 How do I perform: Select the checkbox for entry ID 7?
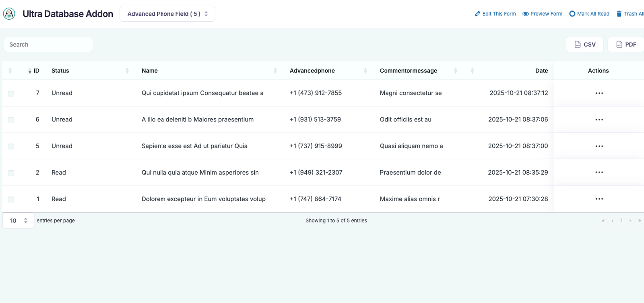pyautogui.click(x=11, y=93)
